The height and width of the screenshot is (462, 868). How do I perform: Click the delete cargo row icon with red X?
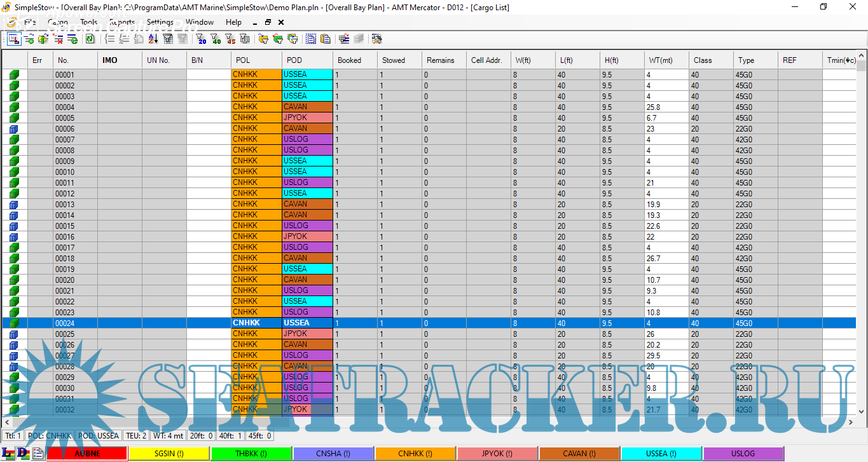(58, 39)
